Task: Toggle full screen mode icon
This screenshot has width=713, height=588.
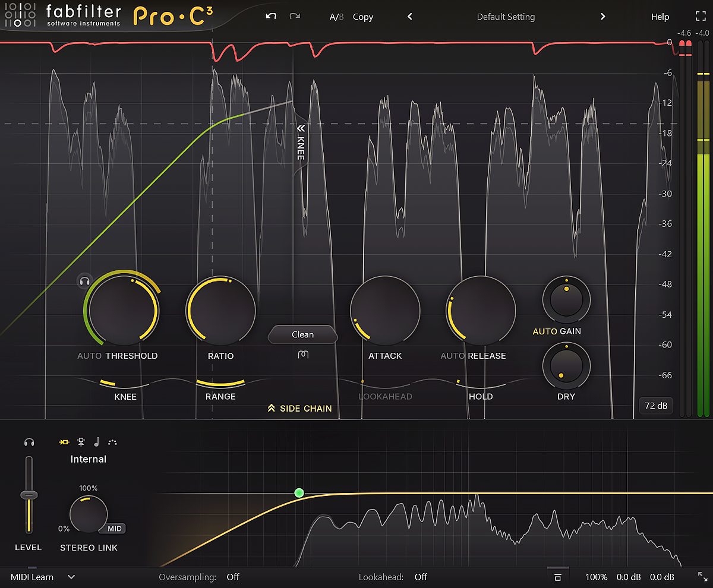Action: point(701,17)
